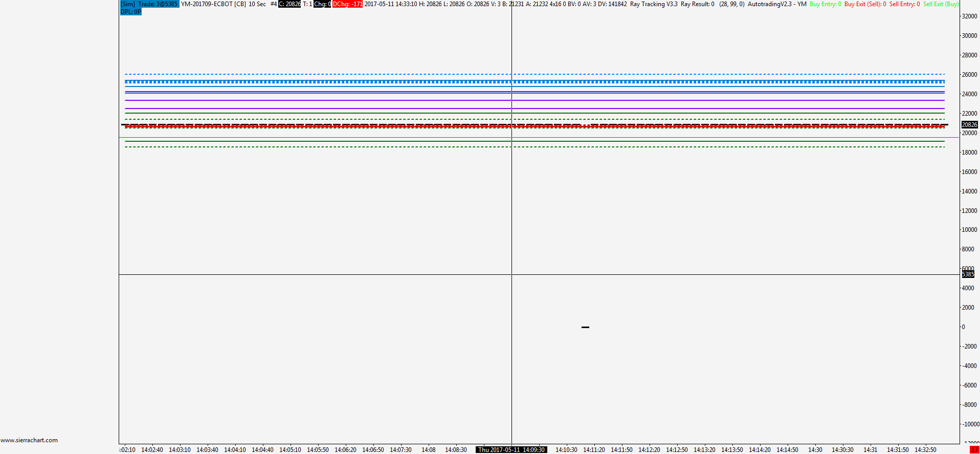Click the 12000 label on the price scale
Image resolution: width=980 pixels, height=454 pixels.
(969, 211)
